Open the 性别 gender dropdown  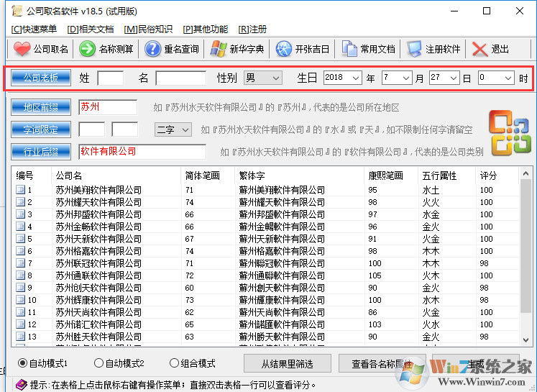click(262, 78)
